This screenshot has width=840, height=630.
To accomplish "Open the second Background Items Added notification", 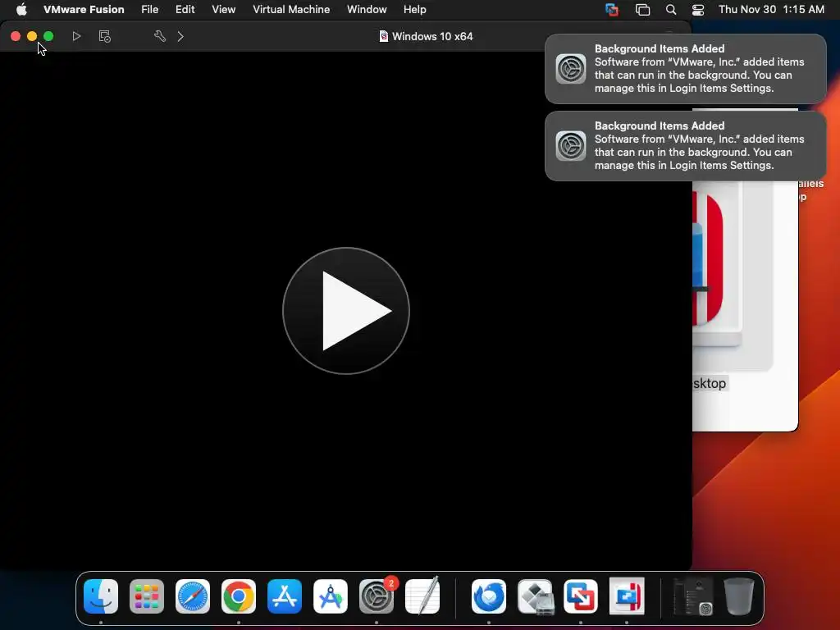I will pos(685,146).
